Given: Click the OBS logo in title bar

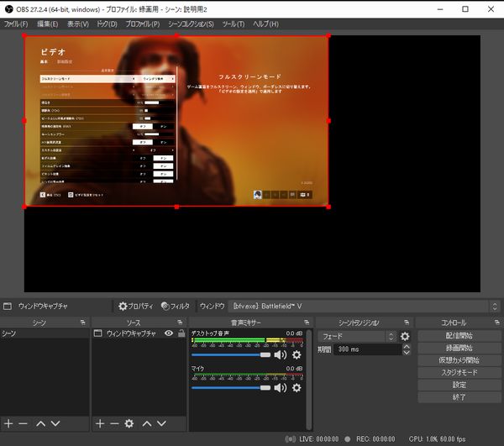Looking at the screenshot, I should pyautogui.click(x=9, y=9).
